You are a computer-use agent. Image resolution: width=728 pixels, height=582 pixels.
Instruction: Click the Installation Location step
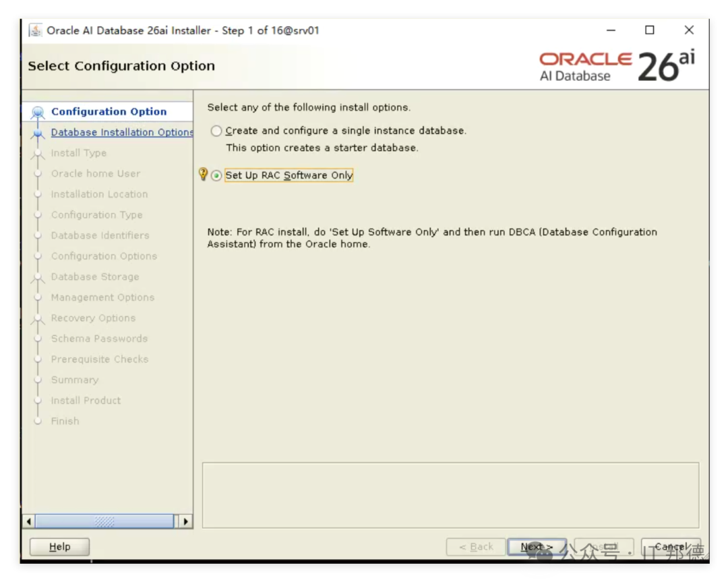click(99, 194)
